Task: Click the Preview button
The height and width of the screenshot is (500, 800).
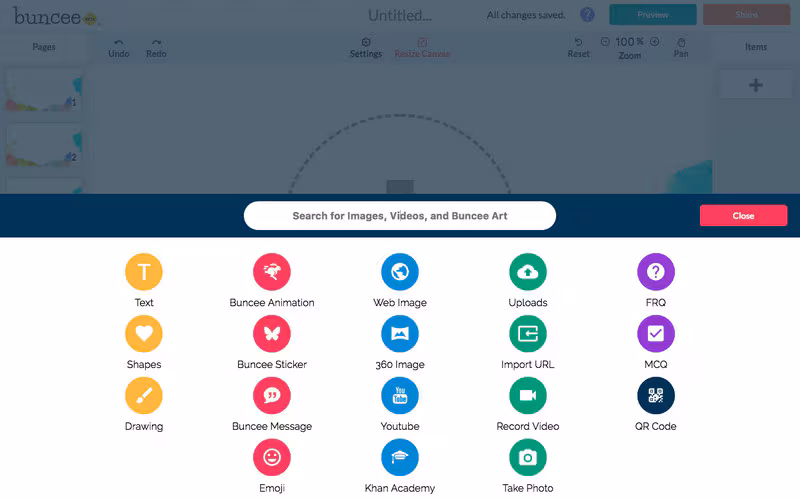Action: tap(653, 15)
